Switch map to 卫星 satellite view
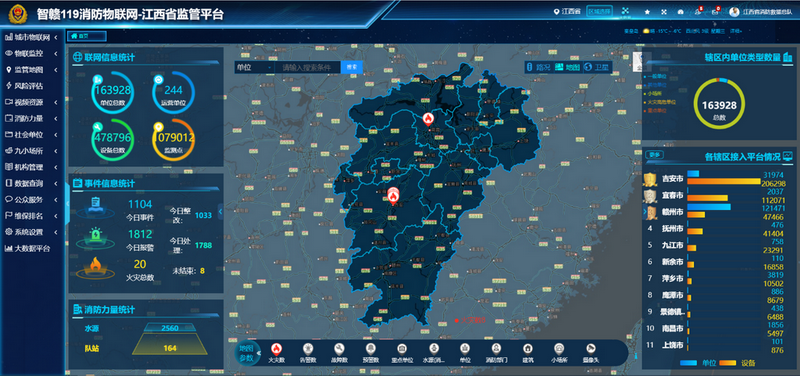Screen dimensions: 800x376 (597, 67)
